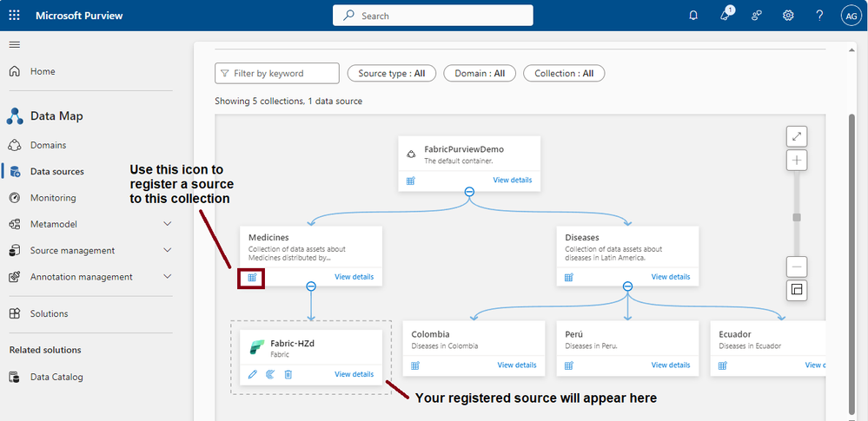Start a new scan on Fabric-HZd
The image size is (868, 421).
tap(270, 374)
